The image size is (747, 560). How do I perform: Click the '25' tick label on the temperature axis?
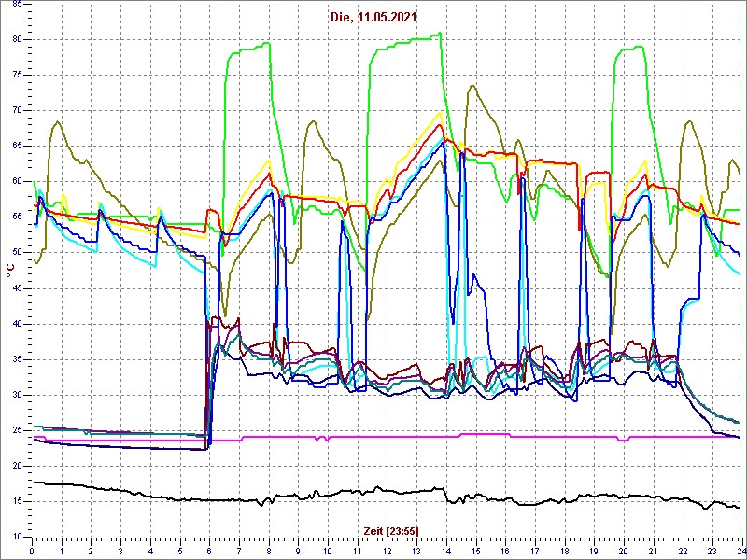point(15,430)
